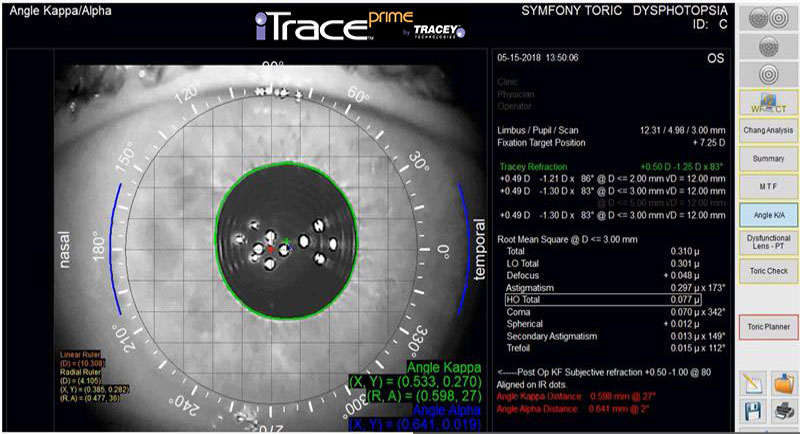Open the exam folder icon
Image resolution: width=800 pixels, height=434 pixels.
click(x=784, y=384)
